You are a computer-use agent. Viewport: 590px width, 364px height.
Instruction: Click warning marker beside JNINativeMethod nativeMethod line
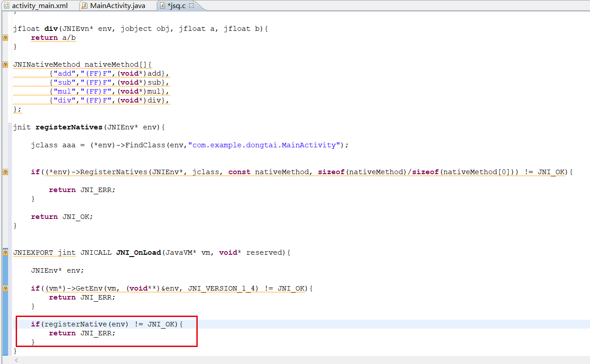(x=5, y=64)
